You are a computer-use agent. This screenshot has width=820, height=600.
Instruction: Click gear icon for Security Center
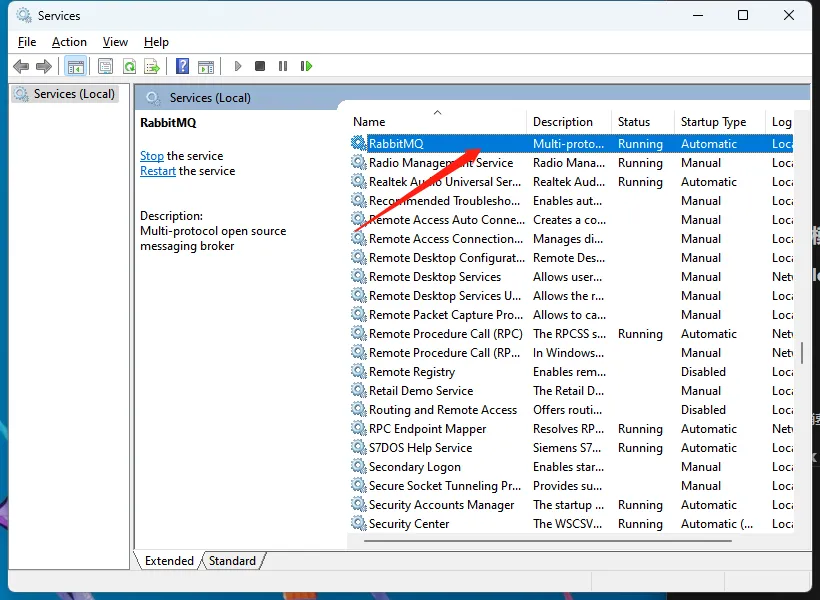point(358,523)
